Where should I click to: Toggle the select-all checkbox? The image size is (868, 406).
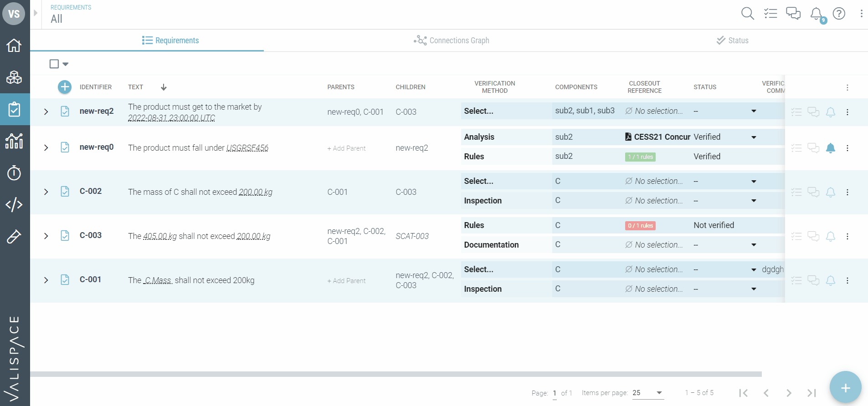pos(54,64)
